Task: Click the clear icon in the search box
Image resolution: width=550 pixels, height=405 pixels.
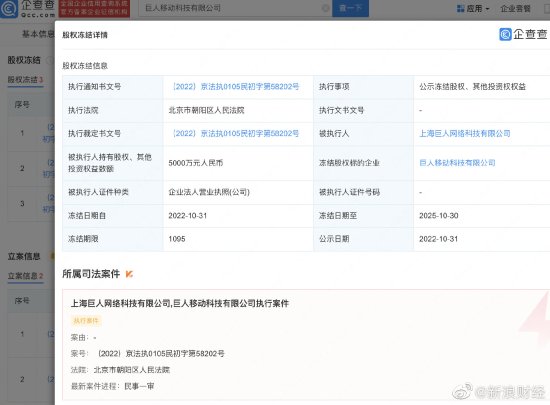Action: tap(326, 8)
